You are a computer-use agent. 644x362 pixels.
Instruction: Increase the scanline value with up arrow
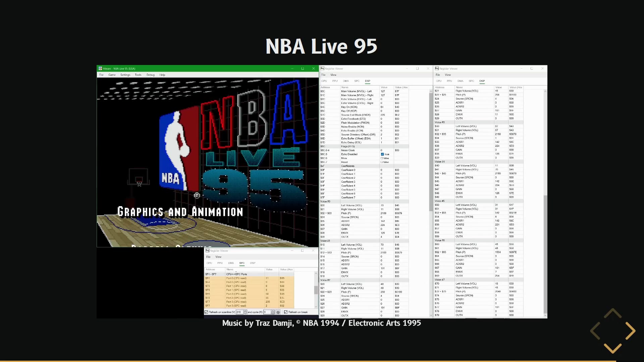coord(245,311)
